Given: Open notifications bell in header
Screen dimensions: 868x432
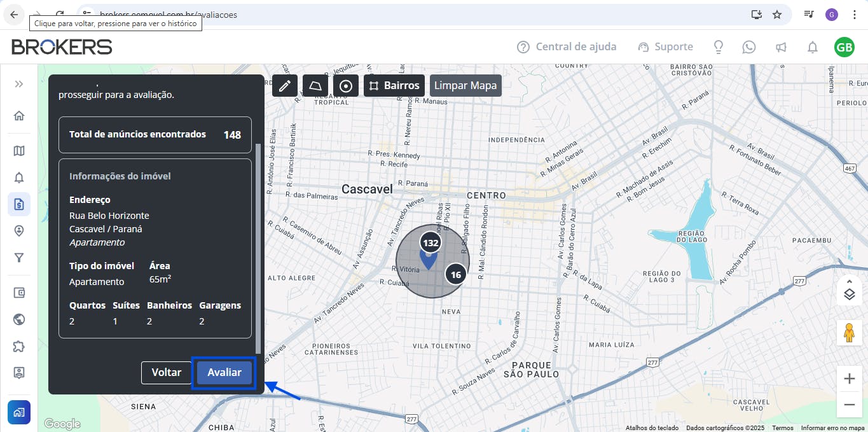Looking at the screenshot, I should pyautogui.click(x=812, y=47).
